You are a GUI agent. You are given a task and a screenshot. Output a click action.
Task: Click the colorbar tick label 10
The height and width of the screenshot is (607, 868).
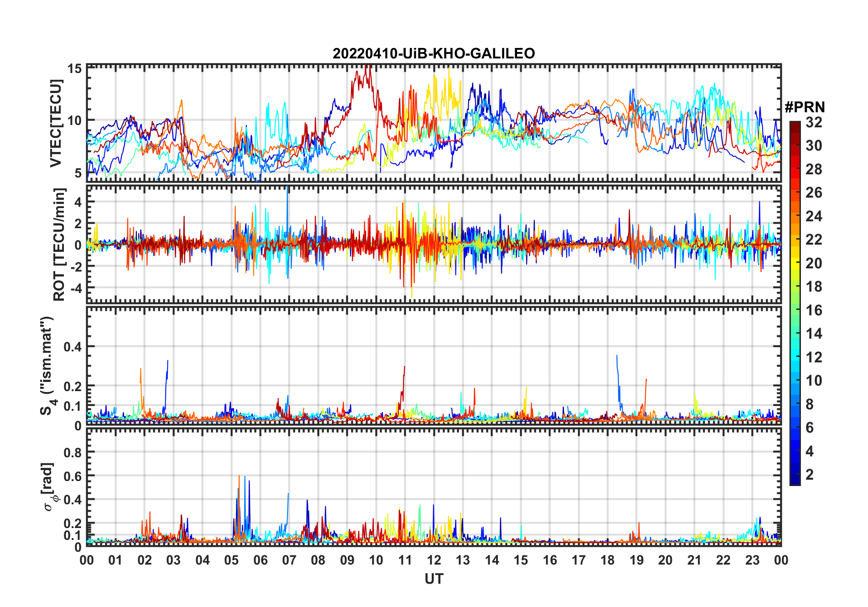[814, 381]
